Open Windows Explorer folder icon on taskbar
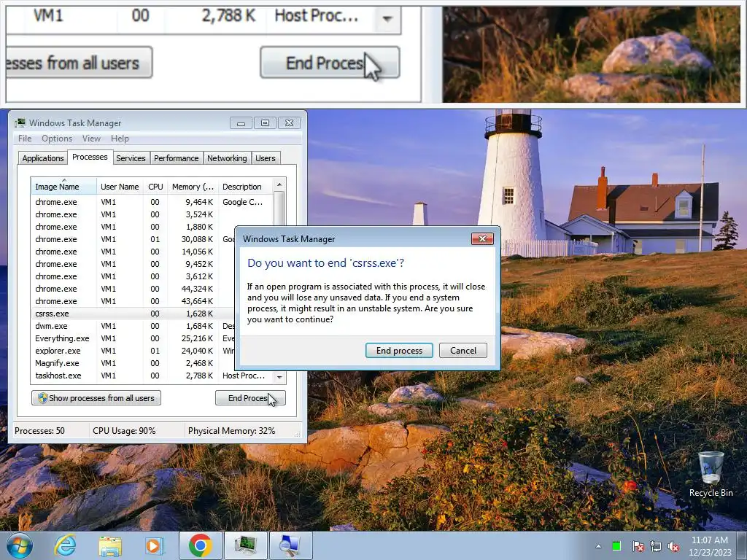 point(110,545)
